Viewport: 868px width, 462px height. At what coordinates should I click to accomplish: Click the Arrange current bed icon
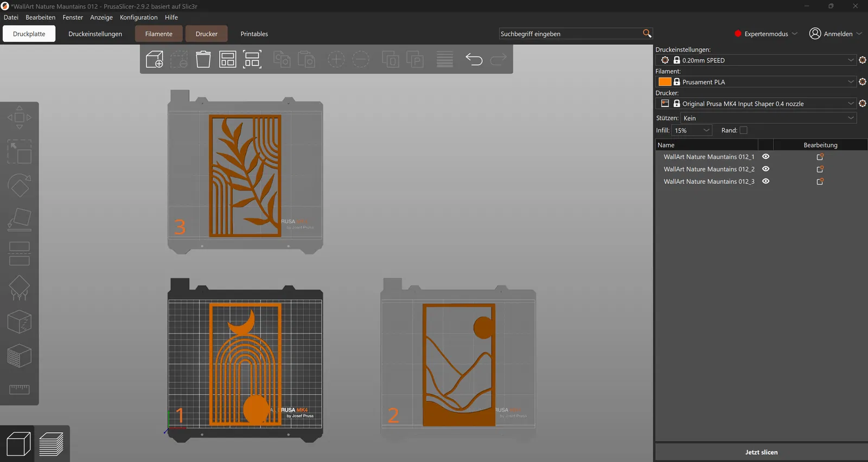click(252, 59)
